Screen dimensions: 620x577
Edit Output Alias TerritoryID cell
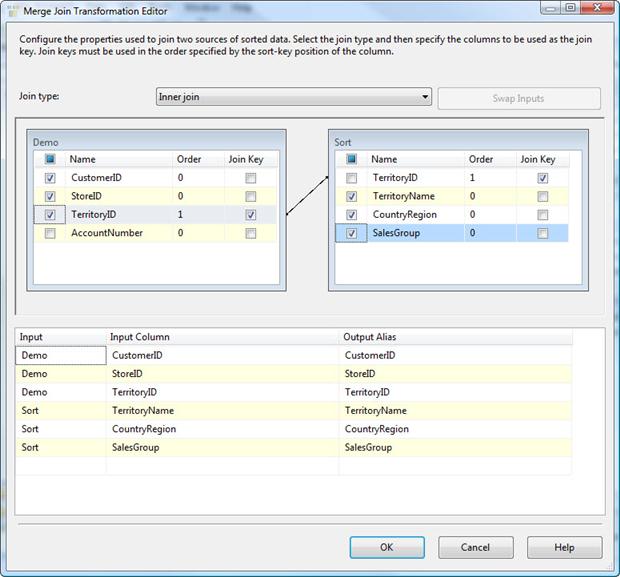(456, 392)
